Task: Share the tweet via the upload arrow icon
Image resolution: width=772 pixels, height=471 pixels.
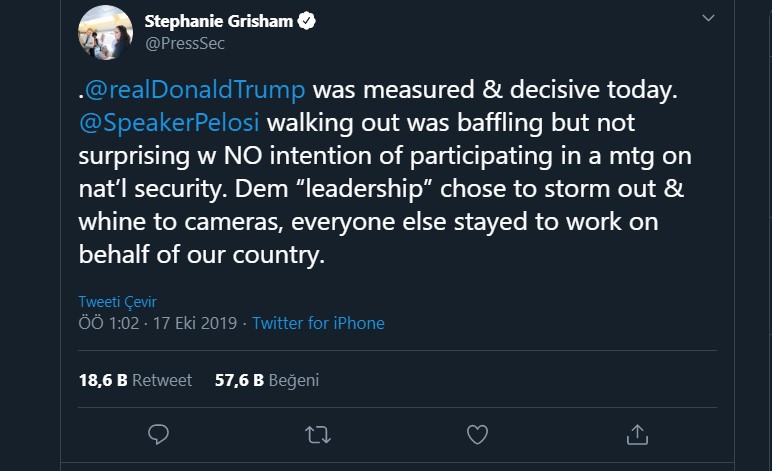Action: click(x=637, y=434)
